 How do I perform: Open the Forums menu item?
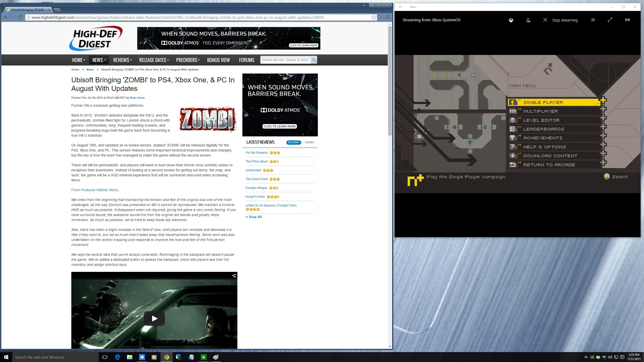[247, 60]
